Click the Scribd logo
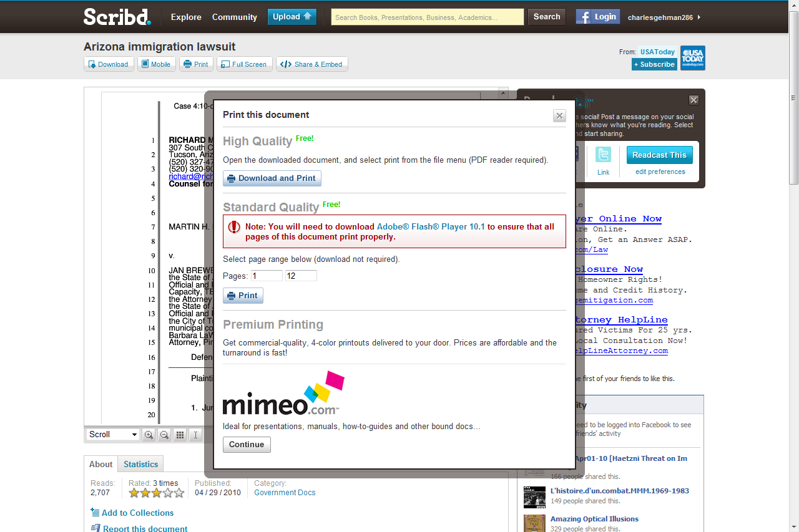 coord(117,16)
